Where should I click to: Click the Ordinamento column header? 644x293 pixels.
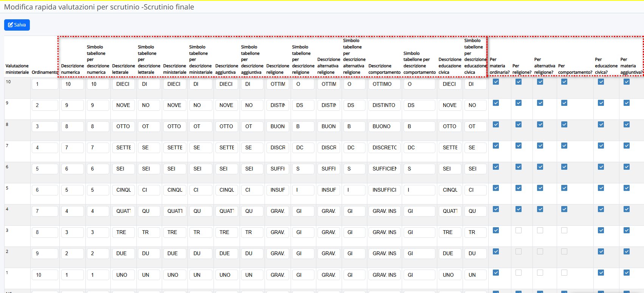click(x=45, y=72)
